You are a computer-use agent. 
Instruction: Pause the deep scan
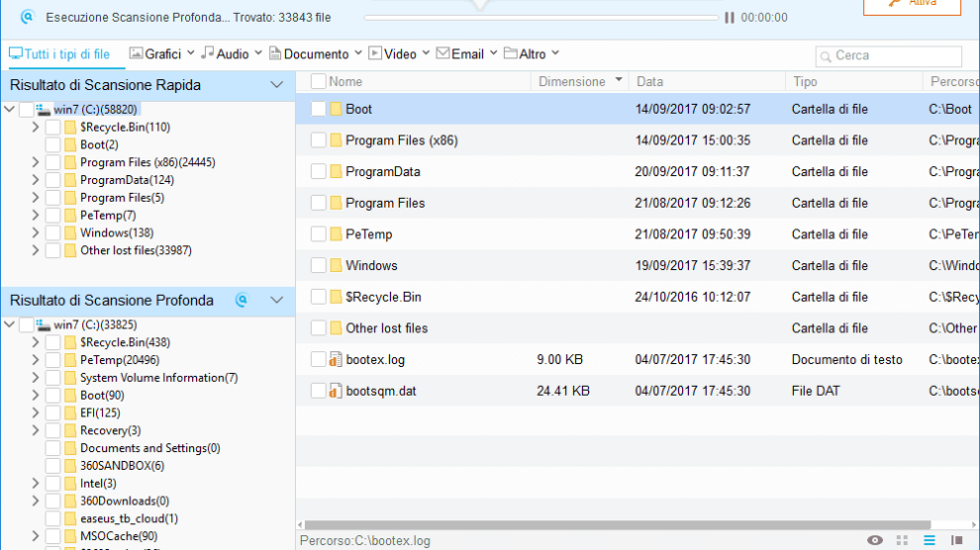(x=729, y=18)
